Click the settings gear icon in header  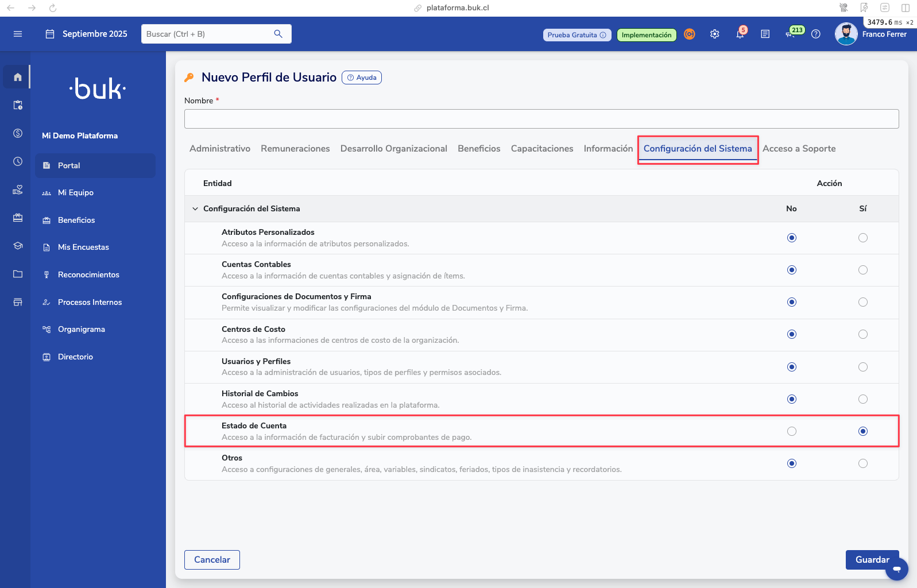(x=714, y=34)
